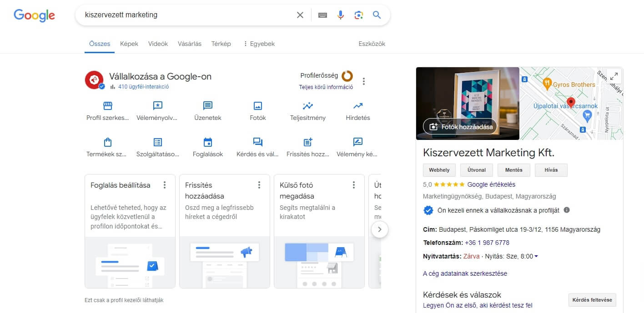
Task: Open Kérdés és válasz icon
Action: (x=258, y=142)
